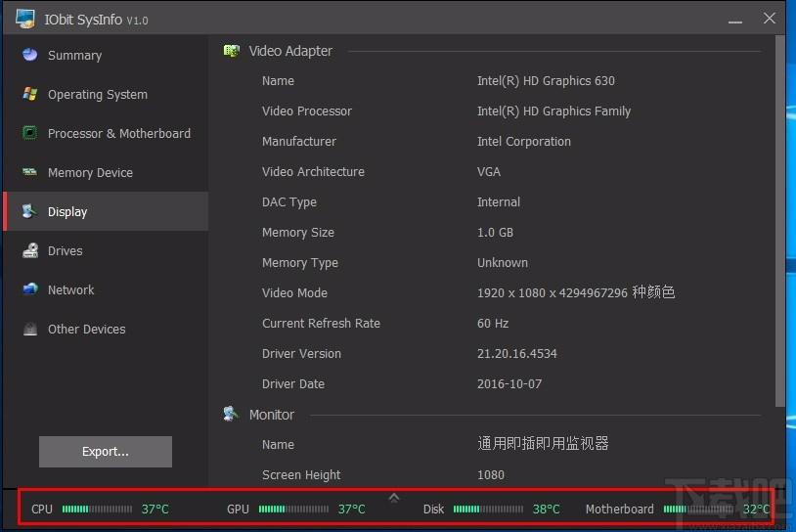
Task: Click the Disk '38°C' temperature reading
Action: click(547, 510)
